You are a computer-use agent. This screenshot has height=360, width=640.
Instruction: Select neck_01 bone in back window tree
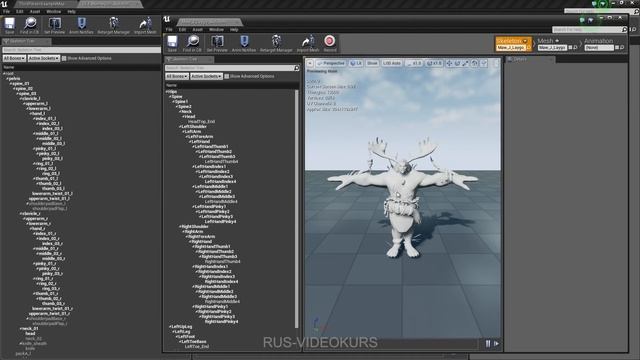pos(30,328)
